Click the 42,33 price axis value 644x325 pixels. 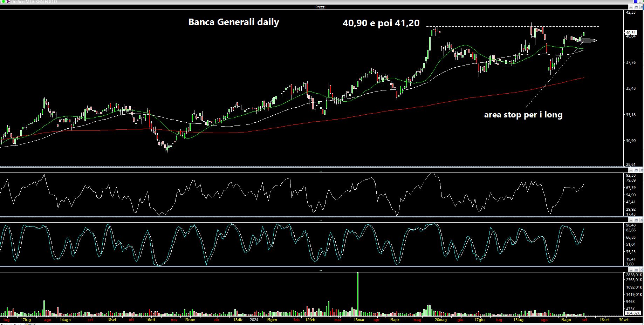click(631, 12)
